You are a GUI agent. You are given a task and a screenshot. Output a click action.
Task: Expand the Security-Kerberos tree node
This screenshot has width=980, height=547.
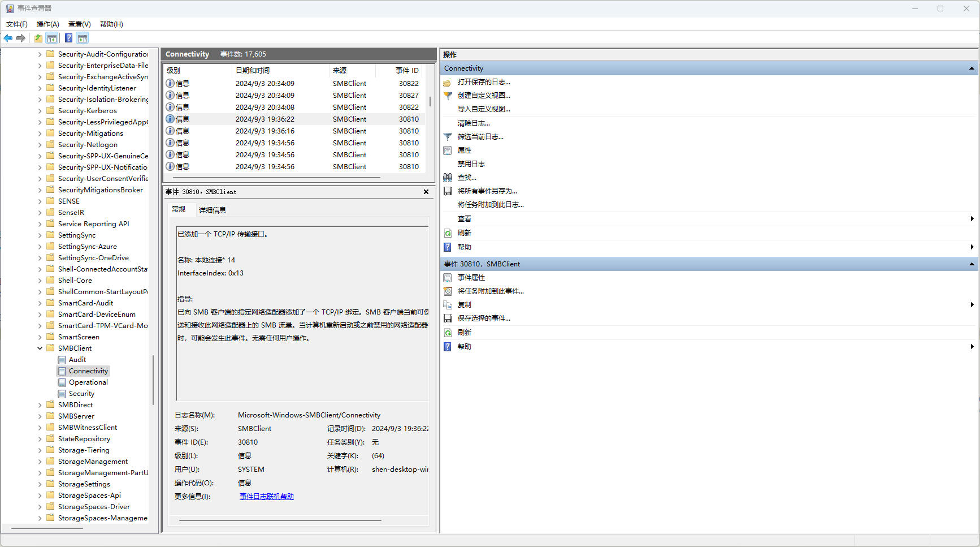pos(40,111)
